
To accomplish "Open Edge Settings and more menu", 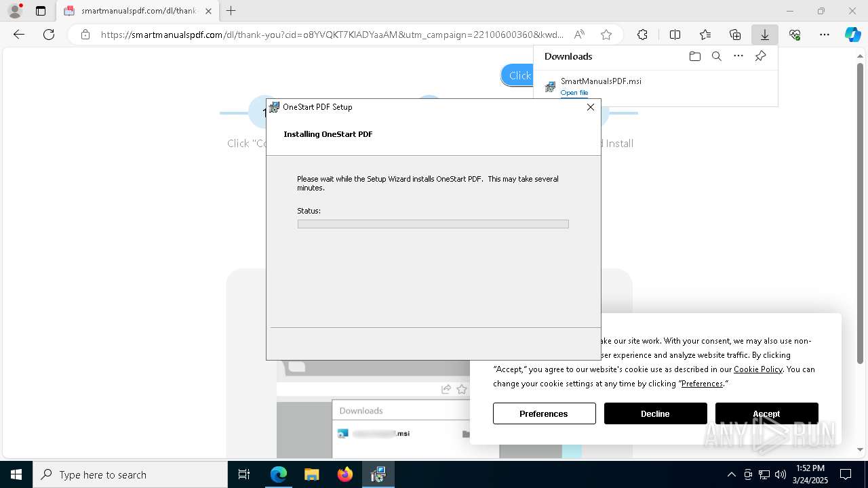I will point(825,35).
